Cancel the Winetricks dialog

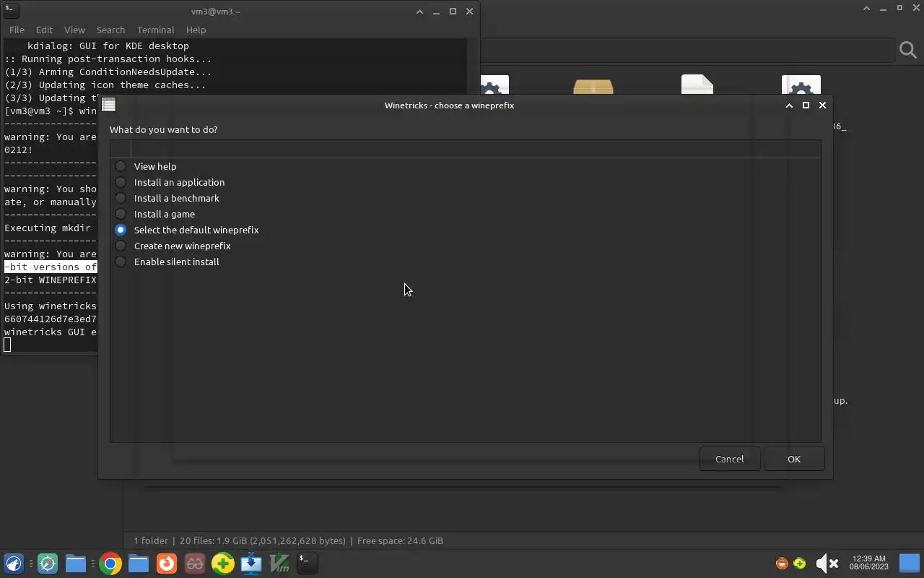click(729, 459)
